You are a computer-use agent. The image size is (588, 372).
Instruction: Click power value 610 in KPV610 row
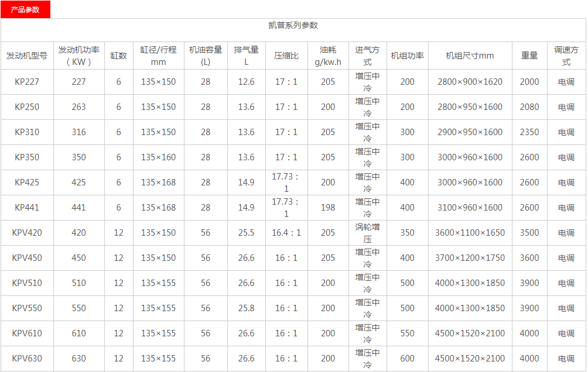(78, 333)
